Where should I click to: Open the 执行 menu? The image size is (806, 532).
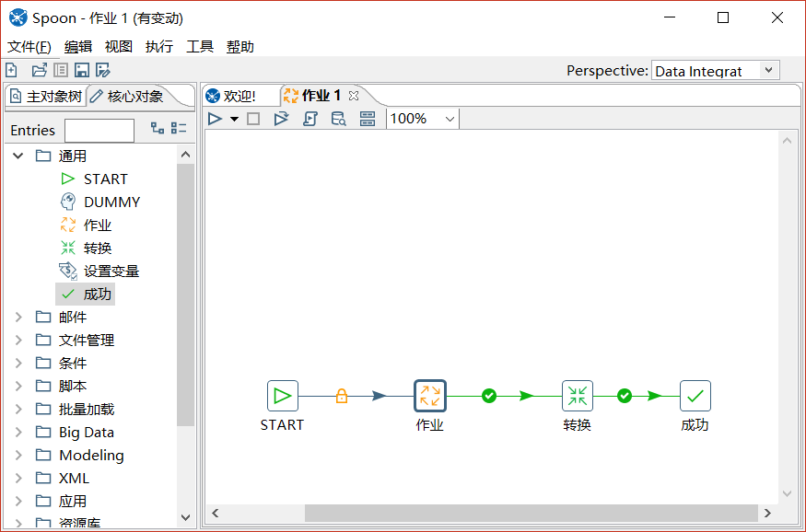159,47
